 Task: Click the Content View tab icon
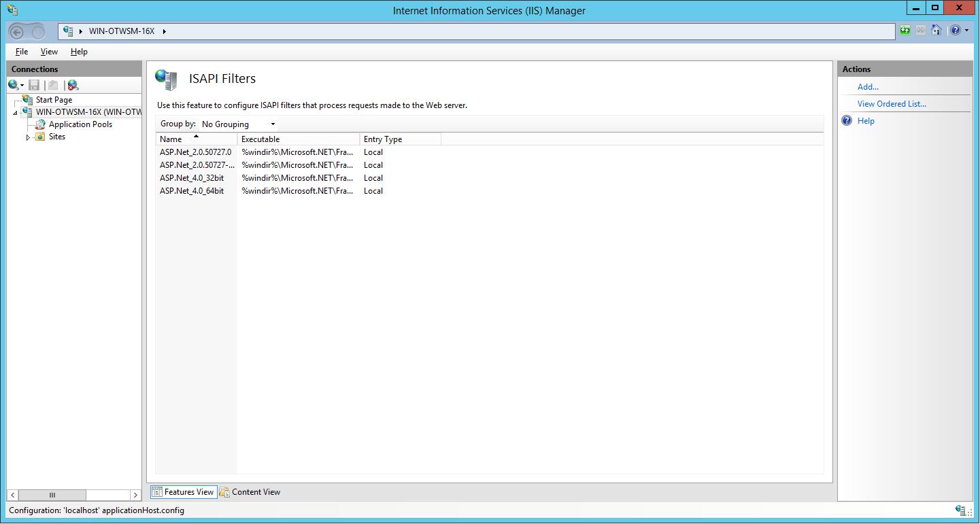(224, 492)
